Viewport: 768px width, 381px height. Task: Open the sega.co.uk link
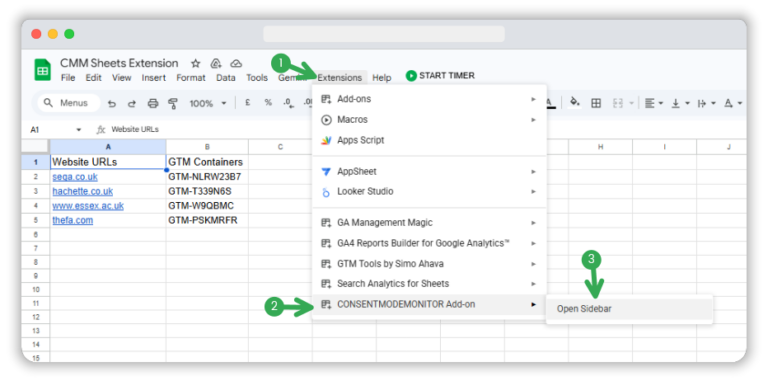click(75, 177)
